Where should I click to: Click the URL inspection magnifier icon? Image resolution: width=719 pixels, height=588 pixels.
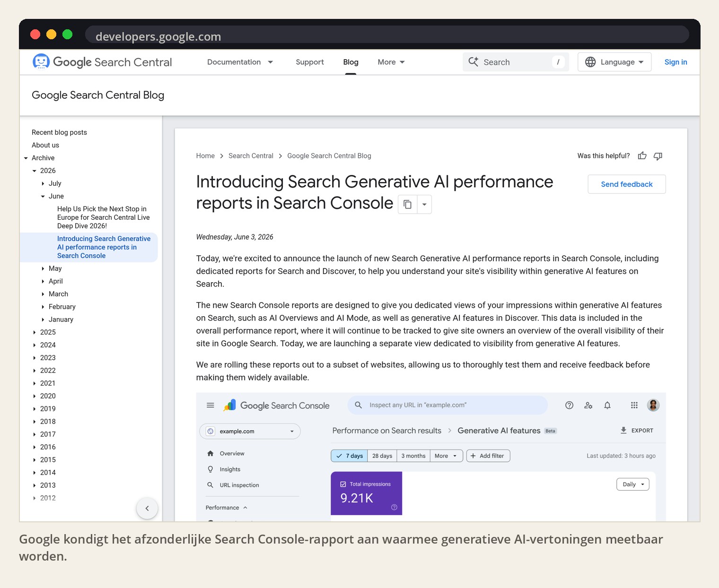[x=210, y=485]
